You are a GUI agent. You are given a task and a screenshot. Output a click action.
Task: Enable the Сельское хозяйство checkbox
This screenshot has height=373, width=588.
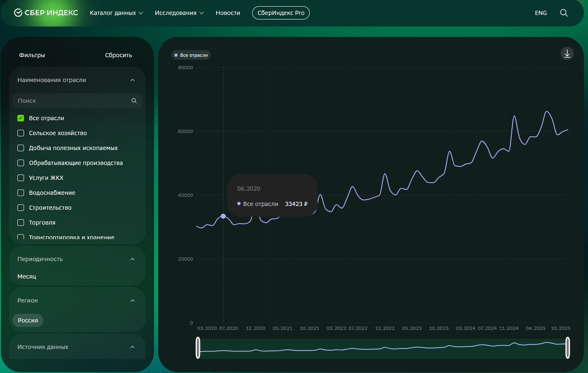click(x=21, y=133)
